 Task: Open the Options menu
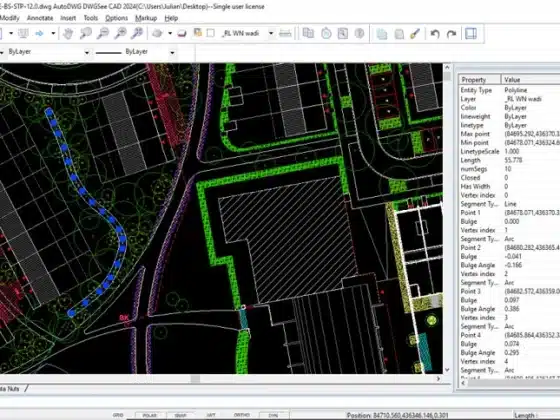116,18
